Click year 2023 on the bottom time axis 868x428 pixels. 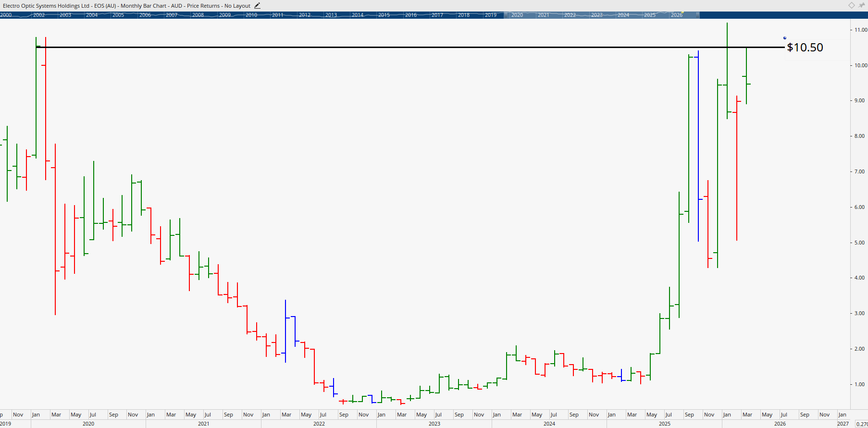coord(434,424)
